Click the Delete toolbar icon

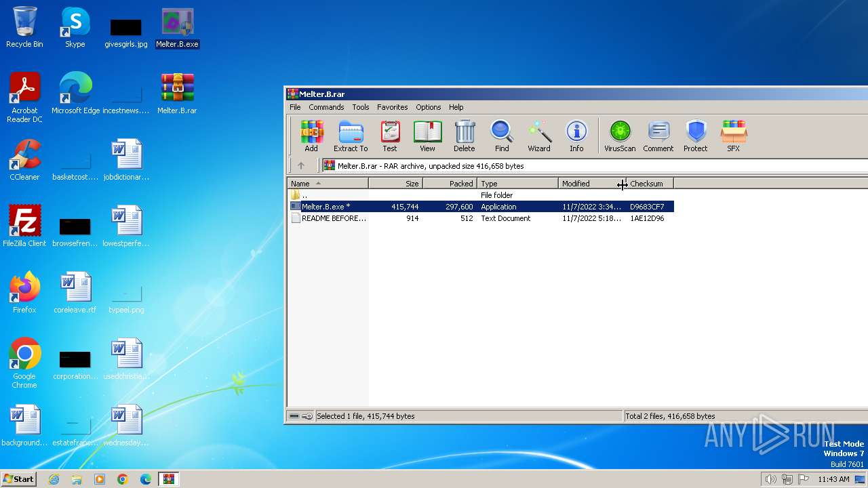pyautogui.click(x=465, y=136)
